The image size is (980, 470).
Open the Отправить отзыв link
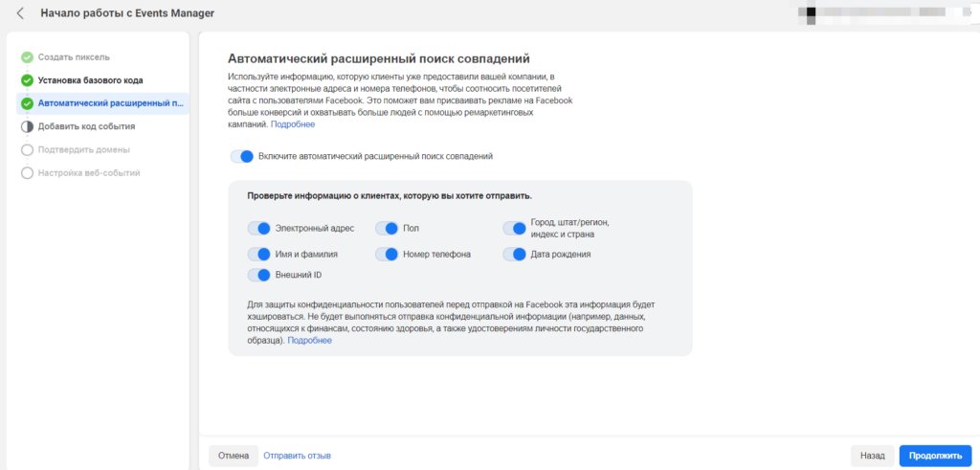[297, 456]
